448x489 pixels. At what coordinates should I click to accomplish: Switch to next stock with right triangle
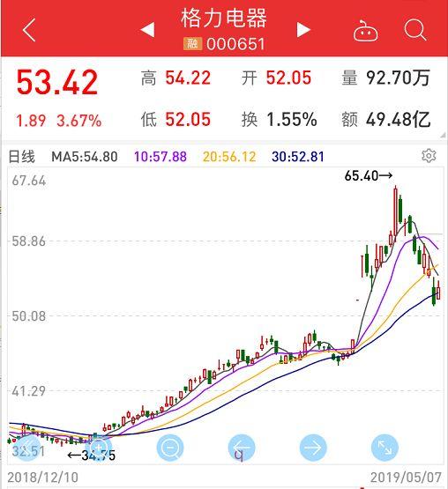[x=303, y=30]
